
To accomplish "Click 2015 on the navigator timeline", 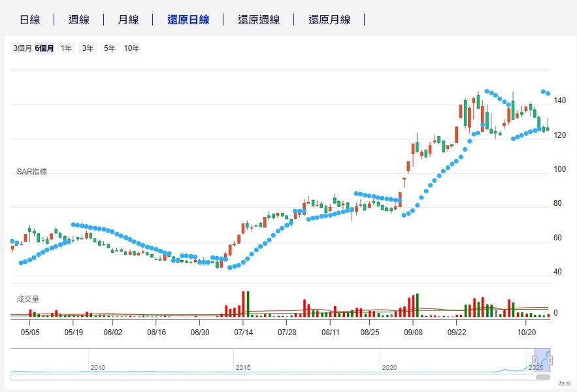I will (x=242, y=368).
